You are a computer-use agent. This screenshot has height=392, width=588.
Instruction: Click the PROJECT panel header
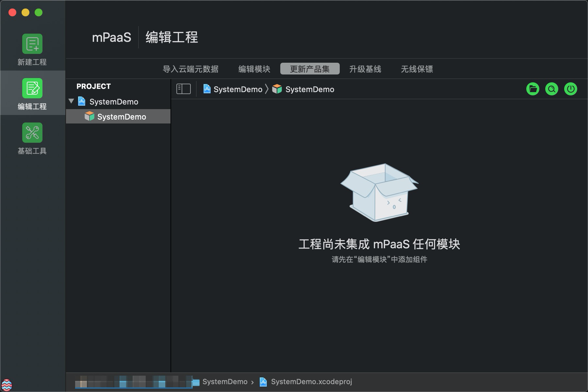click(94, 87)
